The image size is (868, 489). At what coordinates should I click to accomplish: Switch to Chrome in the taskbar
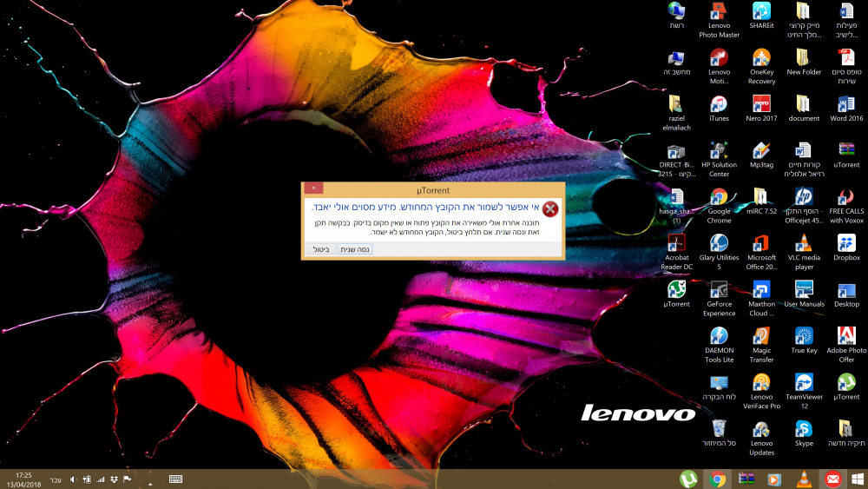pos(718,479)
